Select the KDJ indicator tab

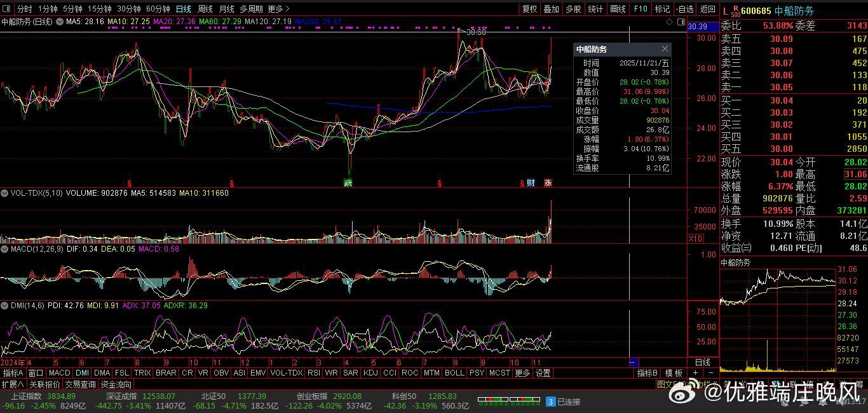pyautogui.click(x=370, y=373)
